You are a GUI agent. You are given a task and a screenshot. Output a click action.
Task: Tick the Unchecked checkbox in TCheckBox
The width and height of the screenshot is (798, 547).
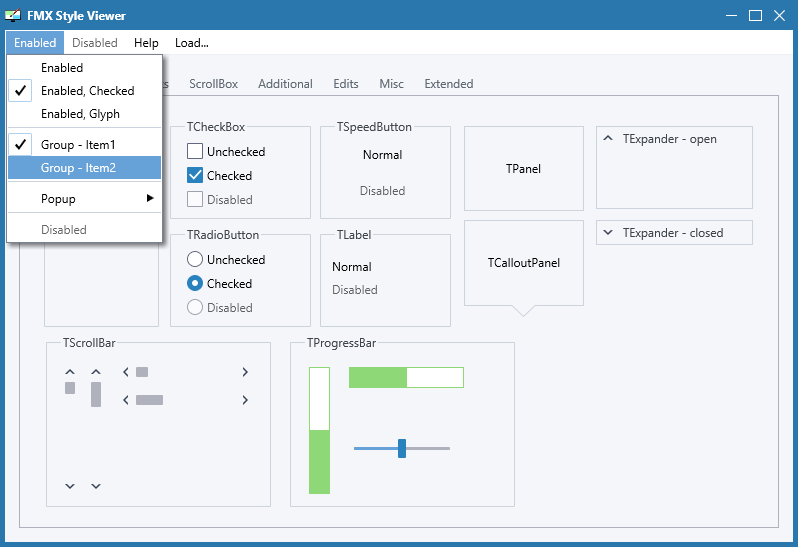pyautogui.click(x=195, y=151)
